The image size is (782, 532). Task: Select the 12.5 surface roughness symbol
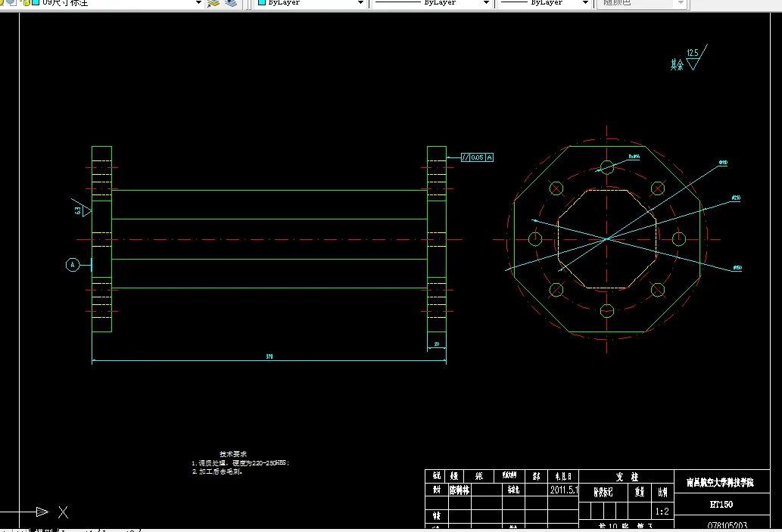coord(696,58)
